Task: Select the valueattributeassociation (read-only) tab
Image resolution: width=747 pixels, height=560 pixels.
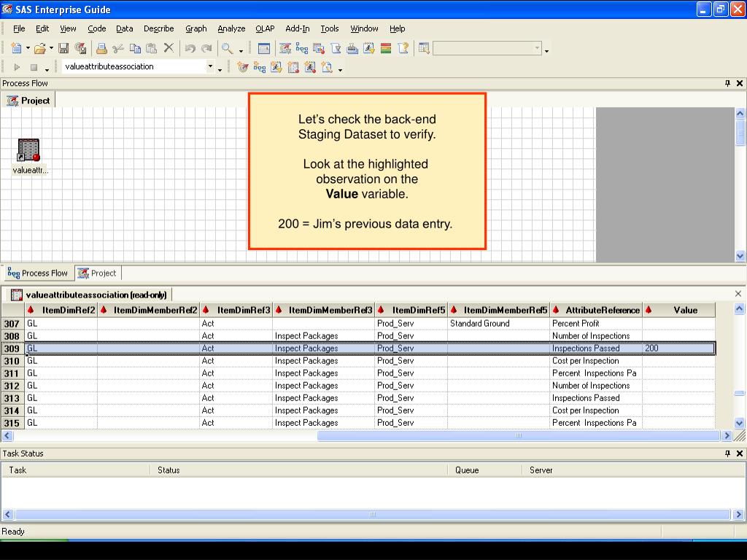Action: click(89, 295)
